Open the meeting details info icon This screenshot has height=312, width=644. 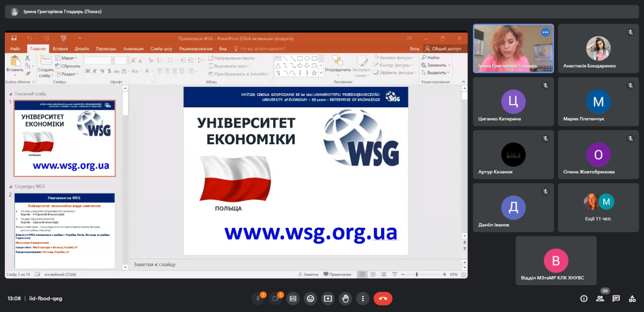tap(584, 298)
